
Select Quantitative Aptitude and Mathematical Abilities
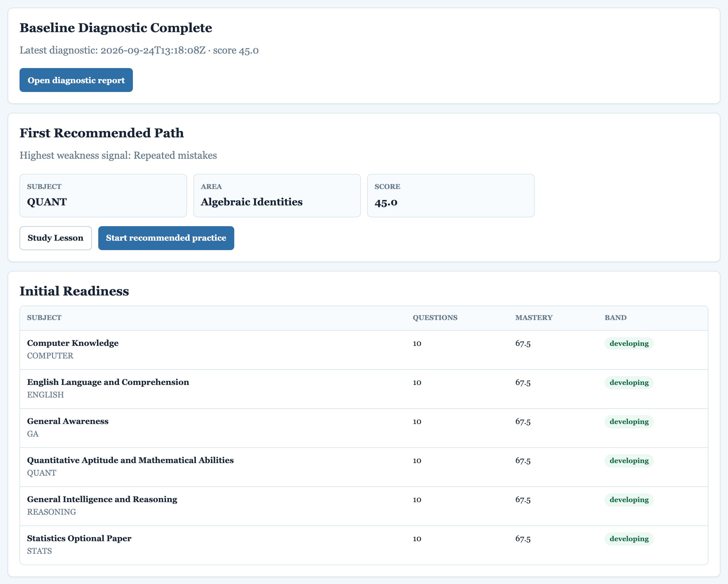point(364,467)
